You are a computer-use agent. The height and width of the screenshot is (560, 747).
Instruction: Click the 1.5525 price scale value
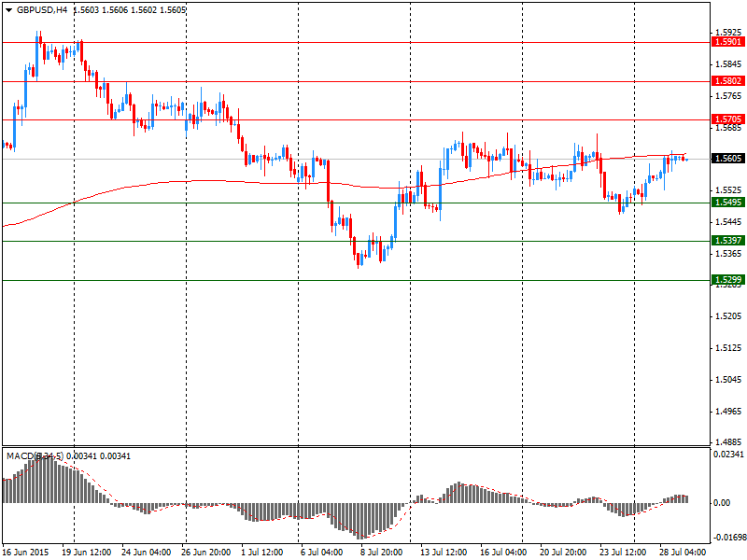pos(729,190)
